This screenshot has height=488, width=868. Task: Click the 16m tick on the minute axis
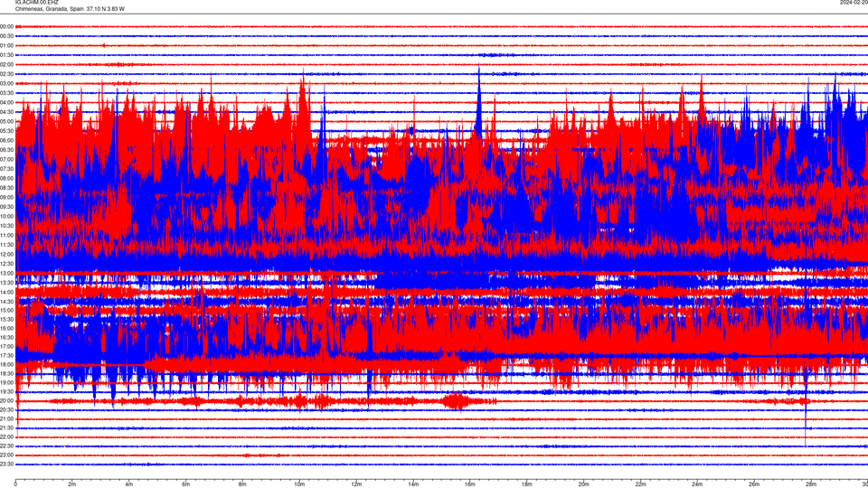click(470, 484)
